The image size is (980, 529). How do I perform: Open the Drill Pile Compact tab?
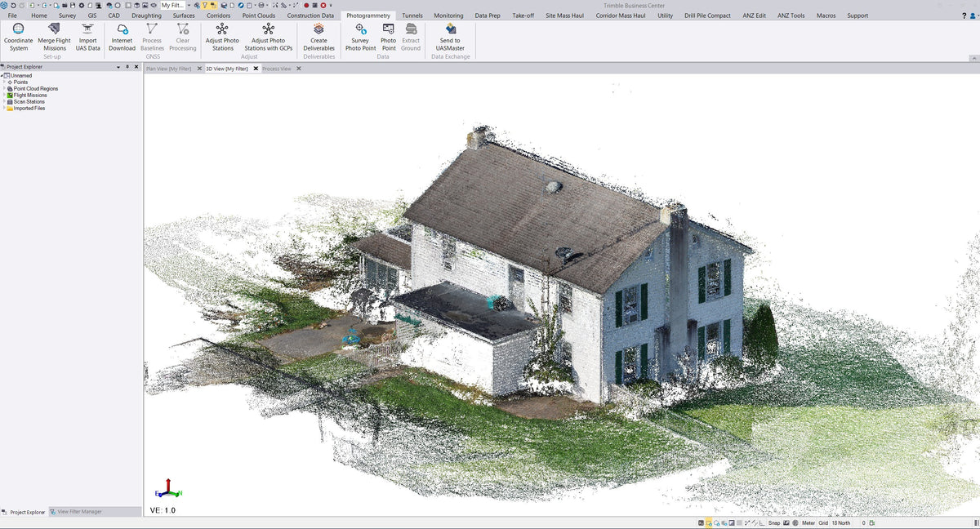pyautogui.click(x=707, y=16)
